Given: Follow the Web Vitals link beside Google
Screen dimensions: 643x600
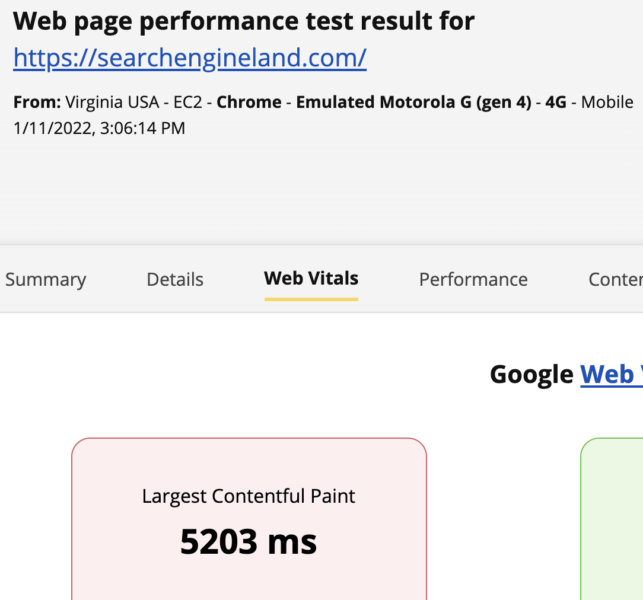Looking at the screenshot, I should point(610,374).
